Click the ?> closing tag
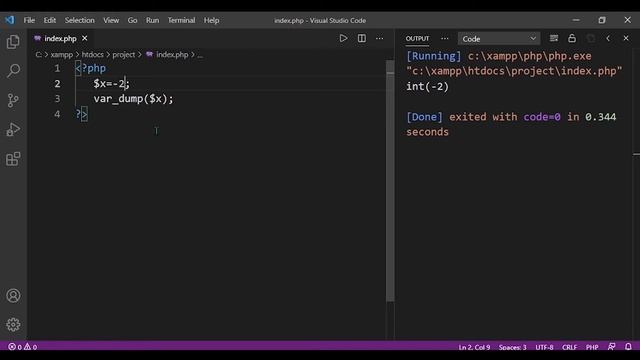The width and height of the screenshot is (640, 360). [81, 114]
